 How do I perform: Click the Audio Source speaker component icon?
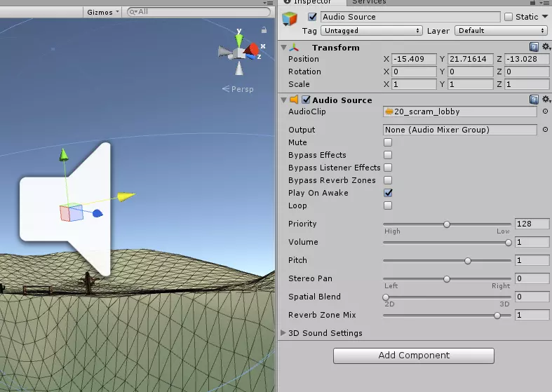pos(294,100)
